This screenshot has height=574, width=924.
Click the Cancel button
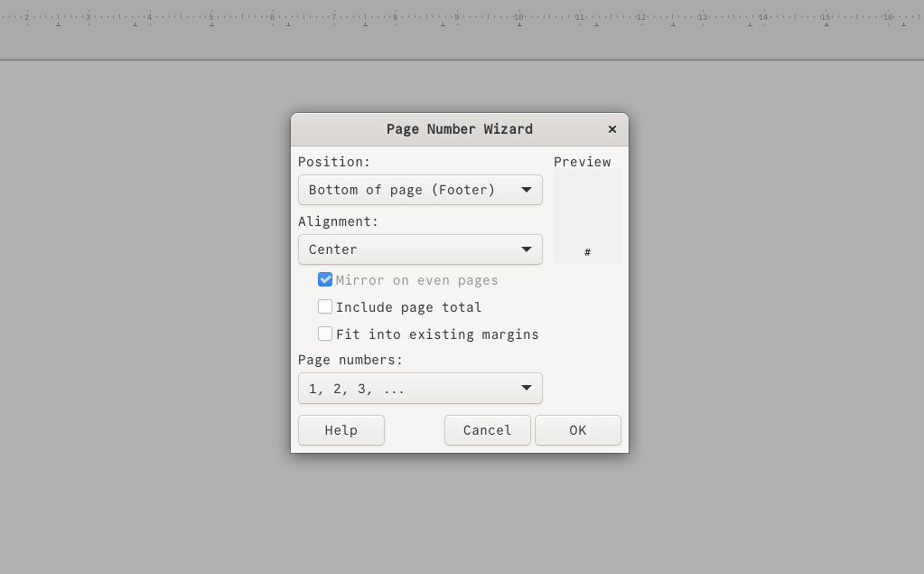click(x=487, y=429)
